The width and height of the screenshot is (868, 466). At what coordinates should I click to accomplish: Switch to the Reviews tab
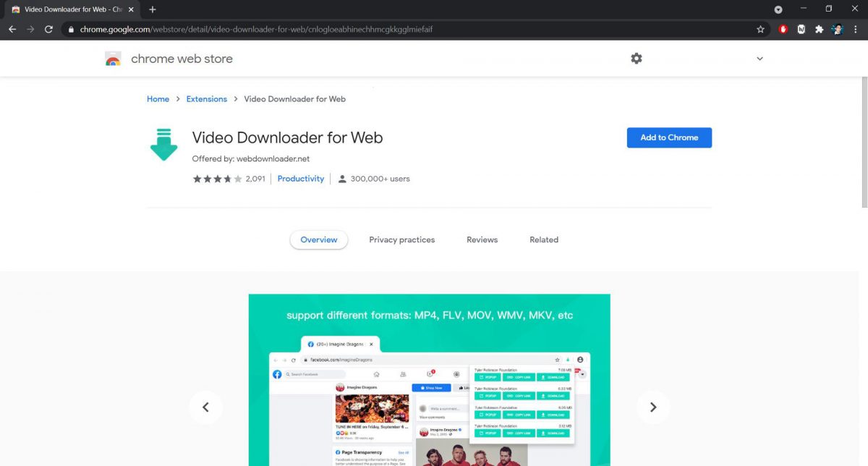(x=482, y=240)
